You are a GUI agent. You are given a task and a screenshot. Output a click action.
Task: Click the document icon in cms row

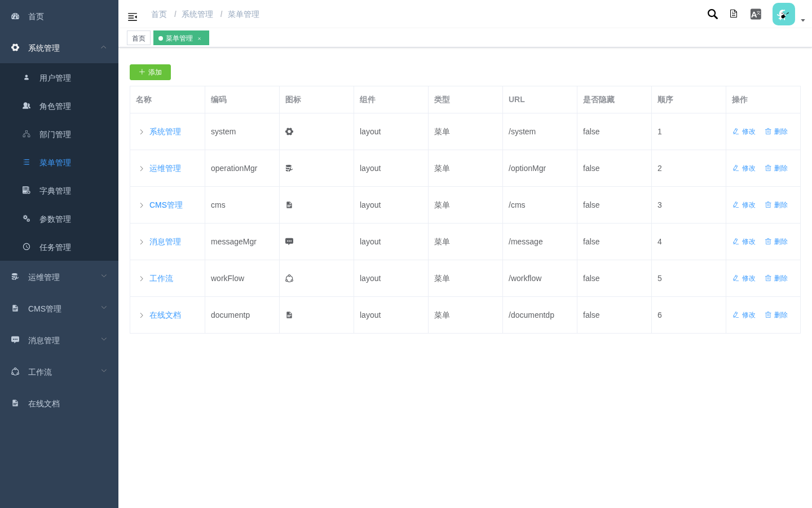(x=289, y=205)
